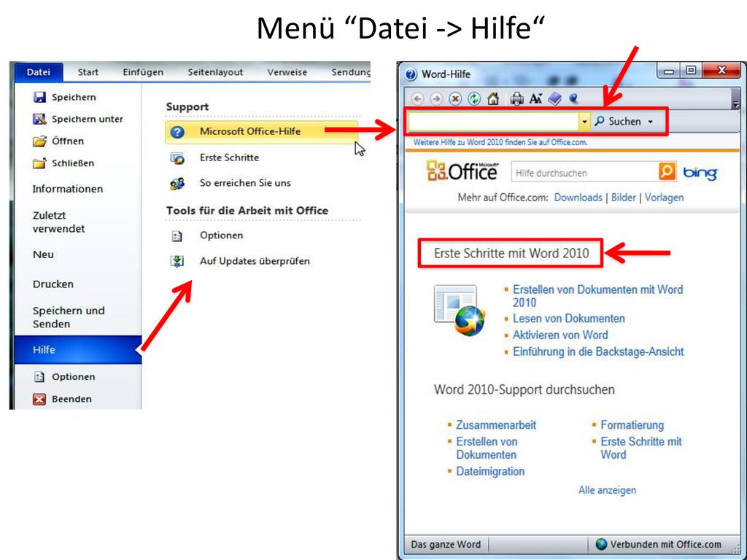The height and width of the screenshot is (560, 747).
Task: Open the Drucken page
Action: 53,284
